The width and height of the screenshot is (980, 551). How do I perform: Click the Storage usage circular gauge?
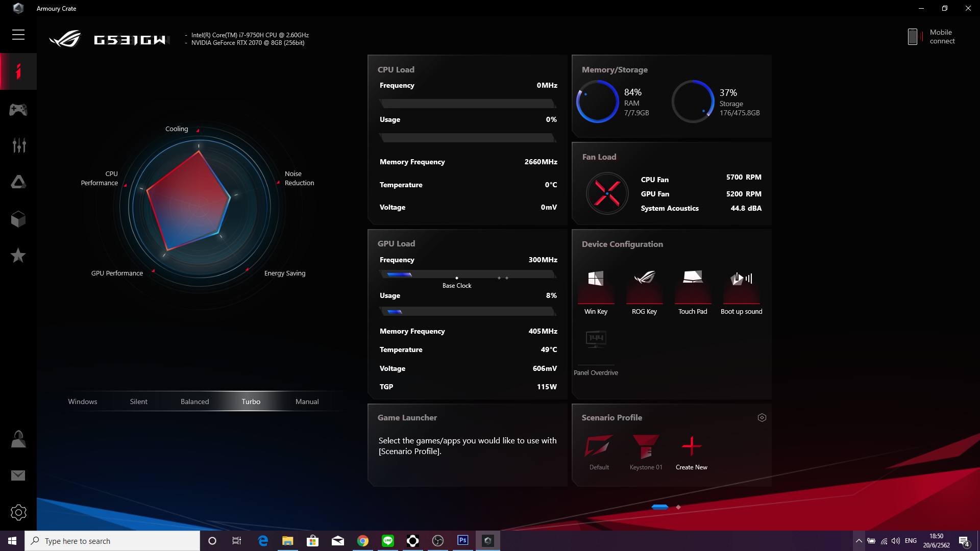(x=693, y=101)
